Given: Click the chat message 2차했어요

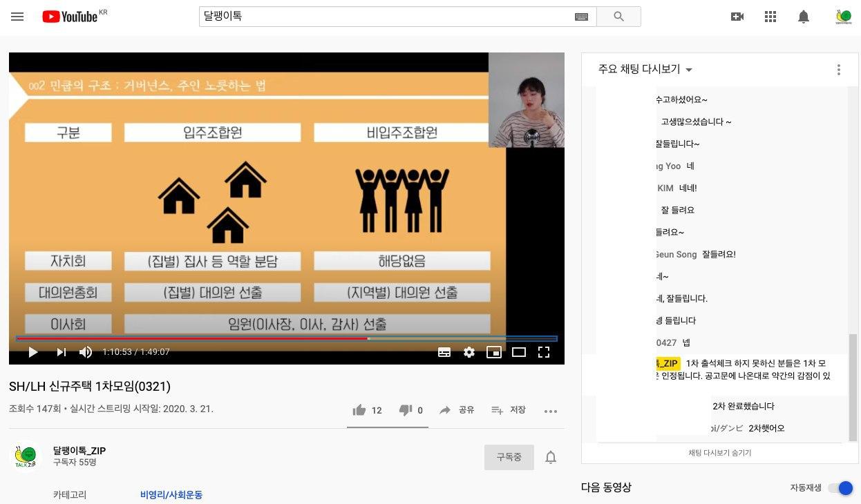Looking at the screenshot, I should (x=767, y=428).
